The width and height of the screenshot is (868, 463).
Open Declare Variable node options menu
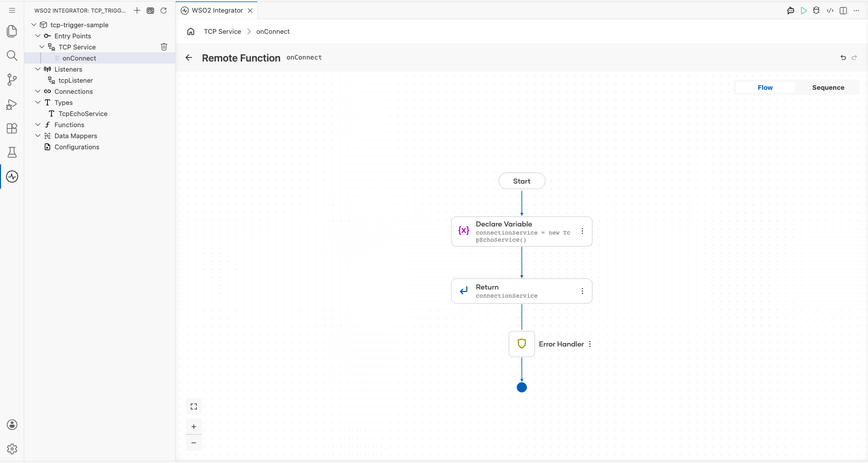coord(582,231)
